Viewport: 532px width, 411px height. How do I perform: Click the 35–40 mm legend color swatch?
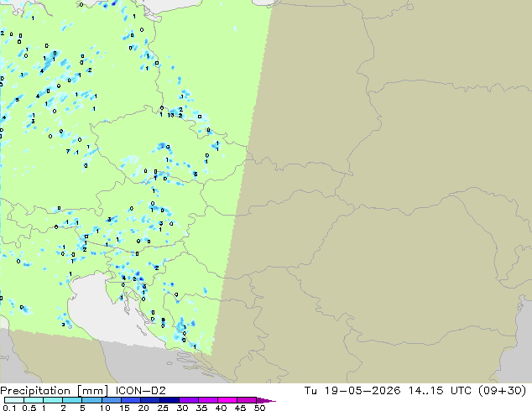pos(207,400)
